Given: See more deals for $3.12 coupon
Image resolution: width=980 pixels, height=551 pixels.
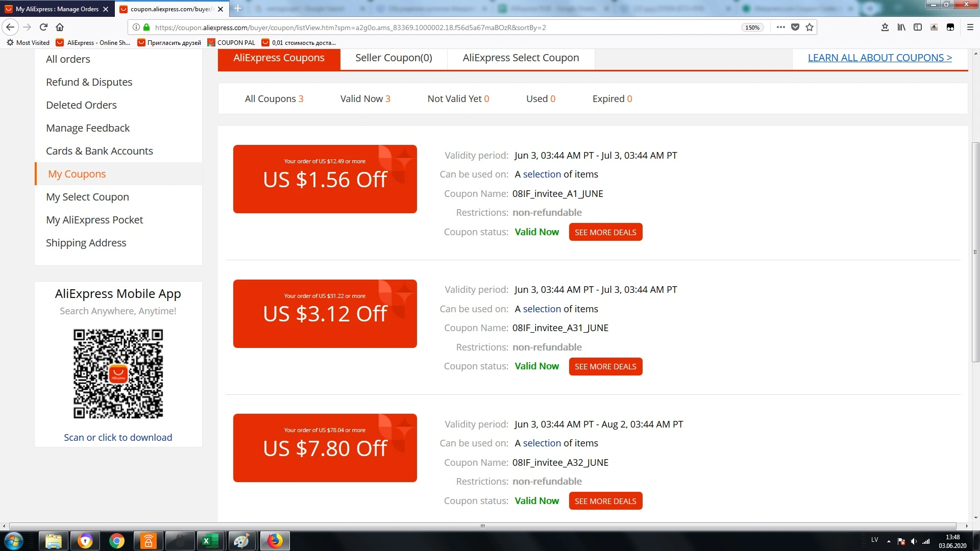Looking at the screenshot, I should point(605,367).
